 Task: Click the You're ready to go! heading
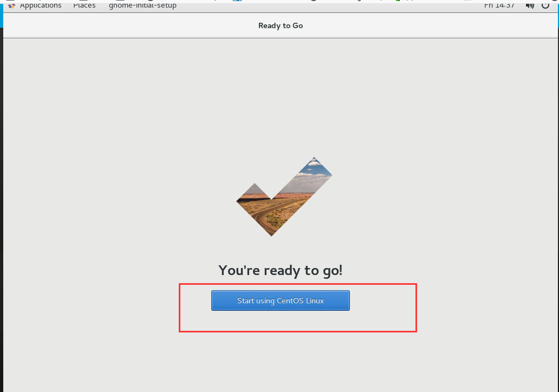coord(281,271)
